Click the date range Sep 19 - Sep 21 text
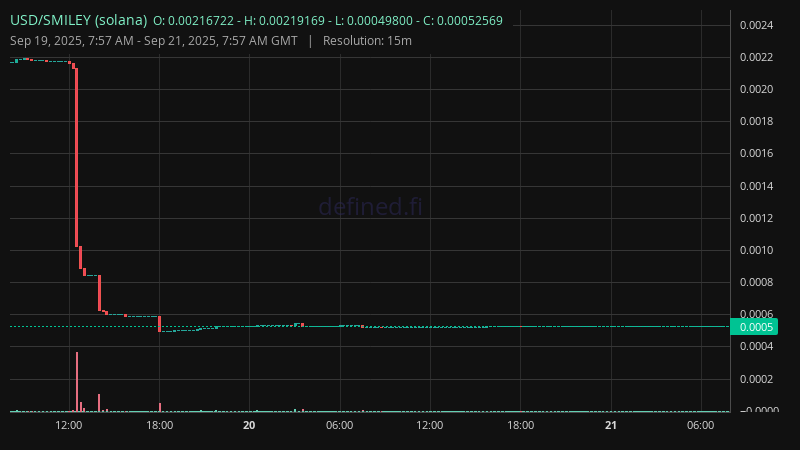This screenshot has width=800, height=450. (x=154, y=41)
